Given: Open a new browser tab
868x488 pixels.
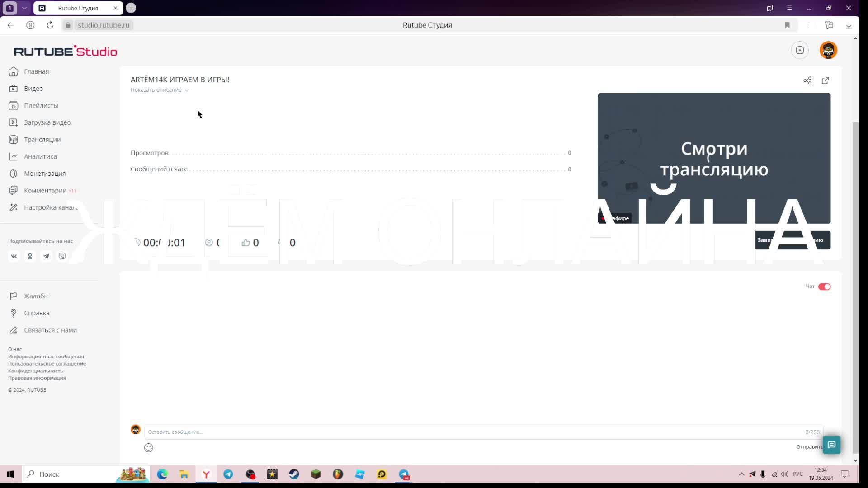Looking at the screenshot, I should 131,8.
